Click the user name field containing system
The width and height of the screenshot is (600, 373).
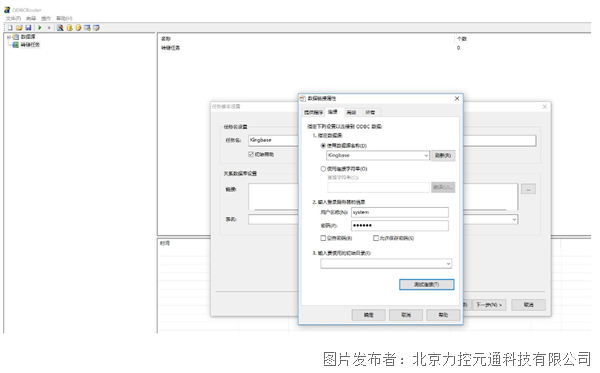point(399,212)
